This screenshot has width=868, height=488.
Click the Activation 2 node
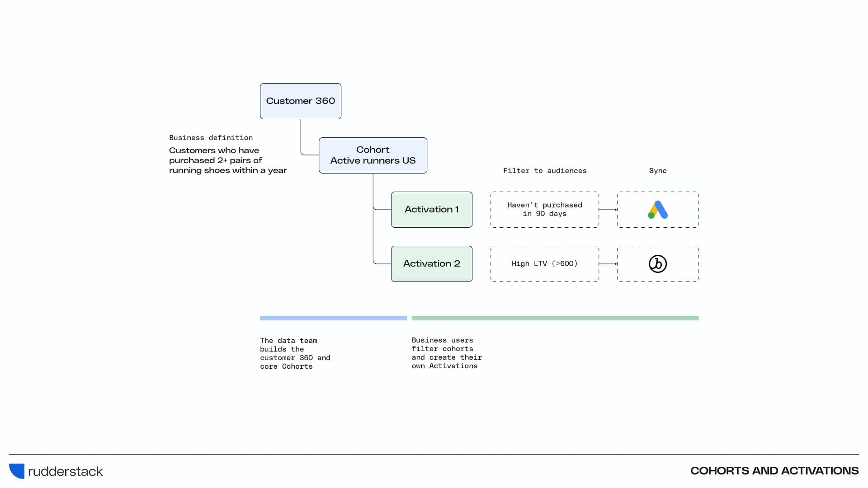[432, 264]
